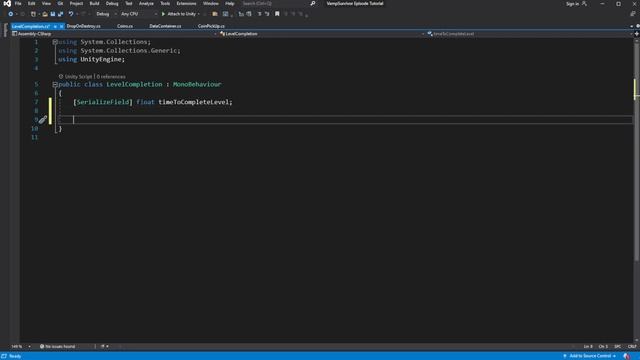
Task: Toggle pin on LevelCompletion.cs tab
Action: coord(55,26)
